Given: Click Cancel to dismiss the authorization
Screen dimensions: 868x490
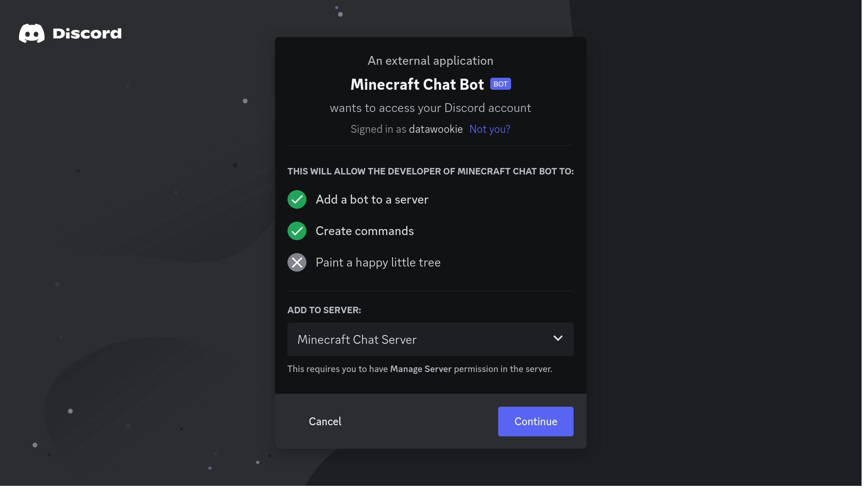Looking at the screenshot, I should 325,422.
